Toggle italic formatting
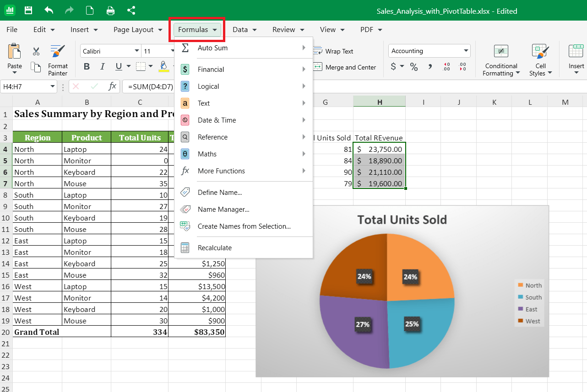The image size is (587, 392). click(103, 67)
